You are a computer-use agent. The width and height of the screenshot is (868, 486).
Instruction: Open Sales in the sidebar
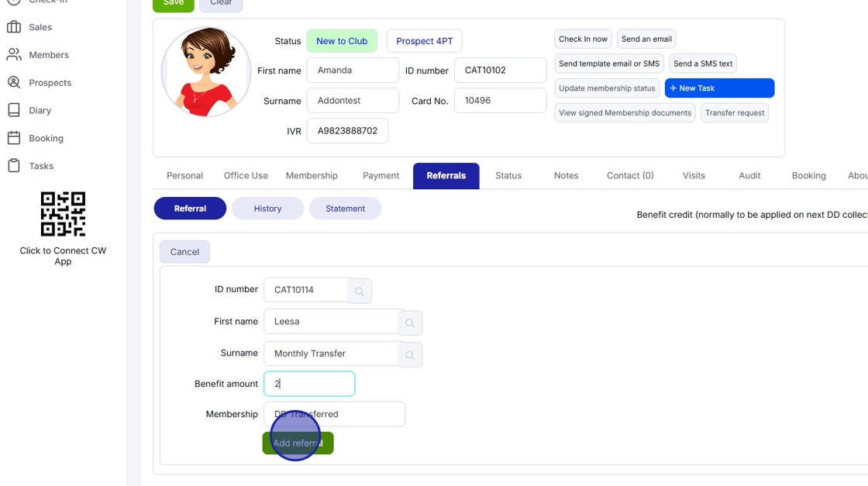[x=40, y=27]
